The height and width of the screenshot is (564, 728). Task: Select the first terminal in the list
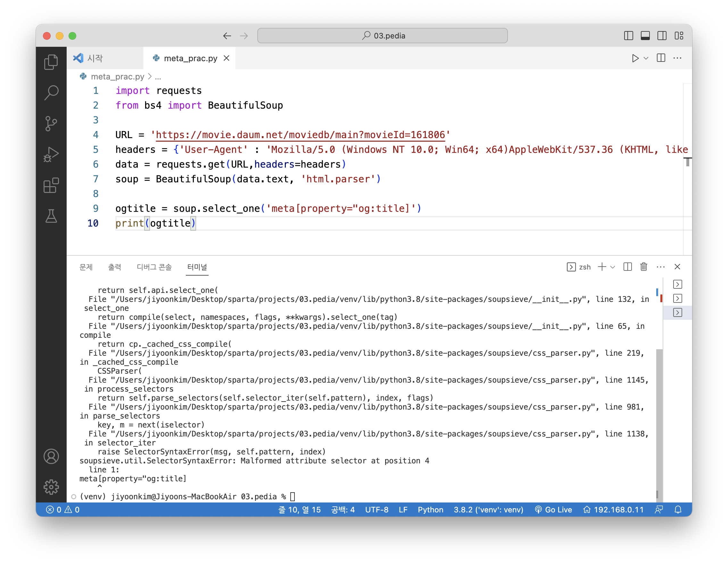pyautogui.click(x=678, y=284)
